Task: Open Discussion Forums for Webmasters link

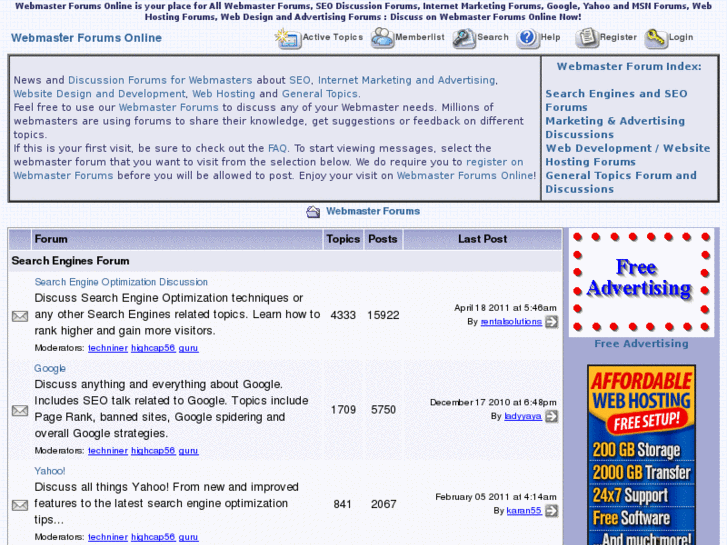Action: [160, 80]
